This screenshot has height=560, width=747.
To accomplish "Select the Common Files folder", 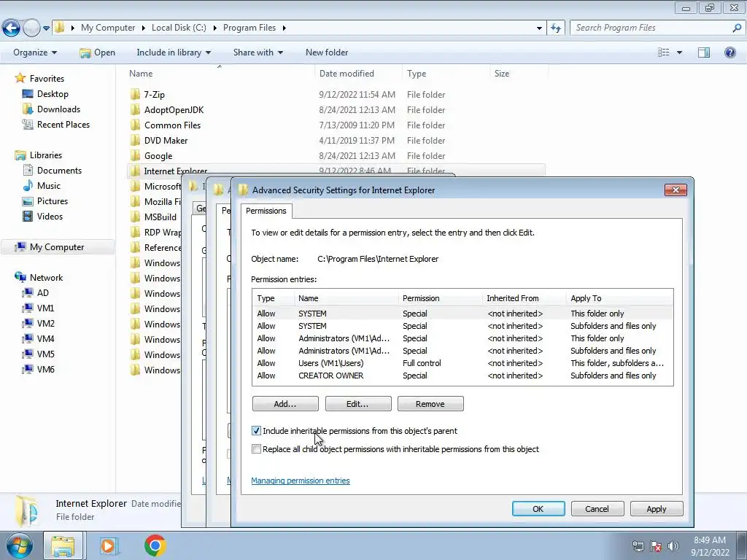I will pyautogui.click(x=172, y=125).
